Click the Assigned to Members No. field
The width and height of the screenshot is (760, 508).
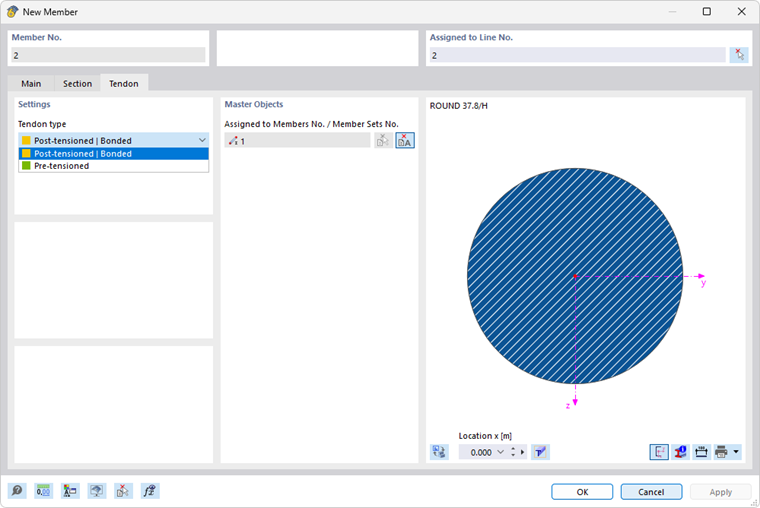pos(297,141)
